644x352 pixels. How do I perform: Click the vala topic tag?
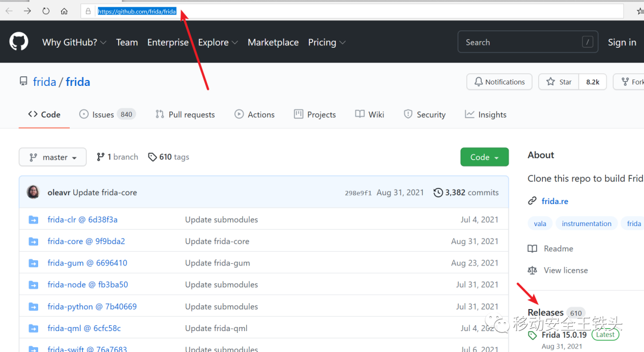[540, 224]
